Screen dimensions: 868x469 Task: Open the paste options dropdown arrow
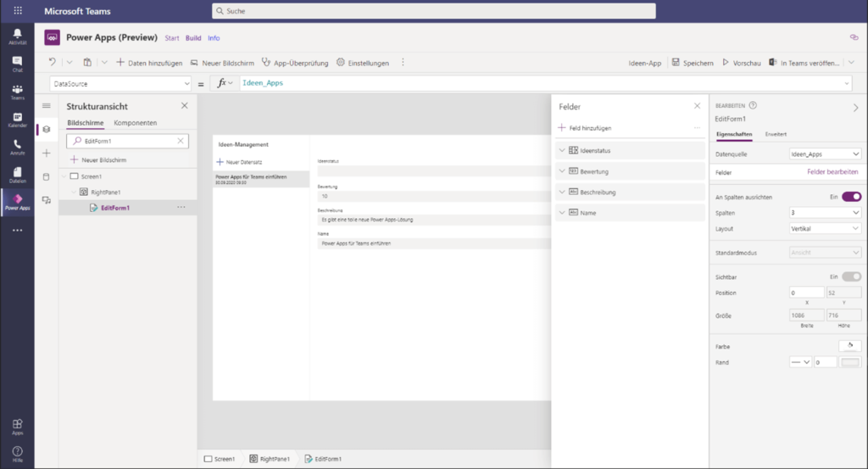(x=104, y=63)
